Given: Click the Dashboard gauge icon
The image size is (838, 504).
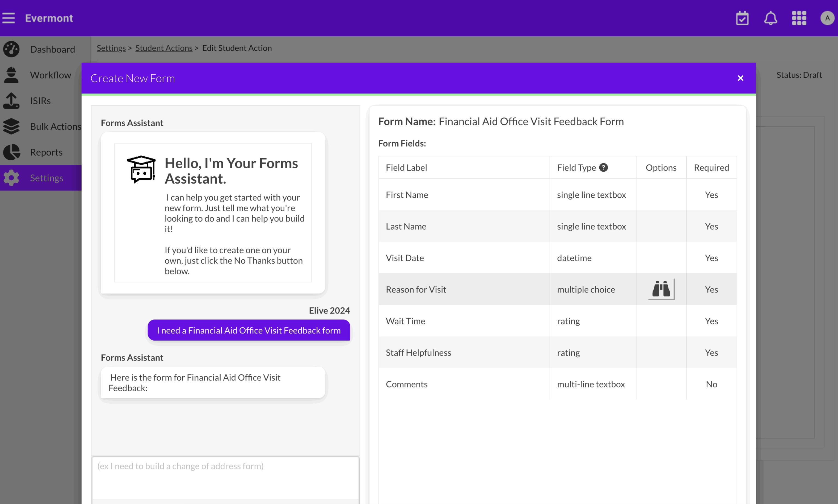Looking at the screenshot, I should (x=11, y=49).
